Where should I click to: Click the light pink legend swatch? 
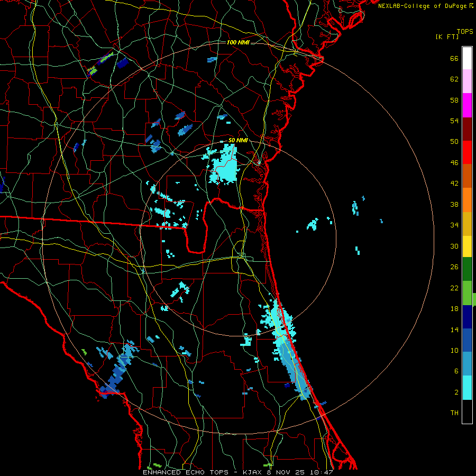[x=467, y=81]
